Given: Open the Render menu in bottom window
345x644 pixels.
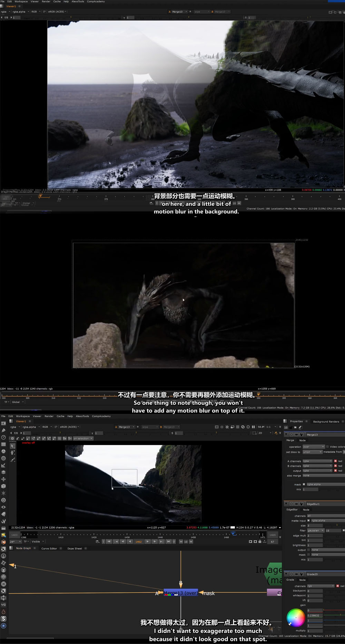Looking at the screenshot, I should 49,416.
